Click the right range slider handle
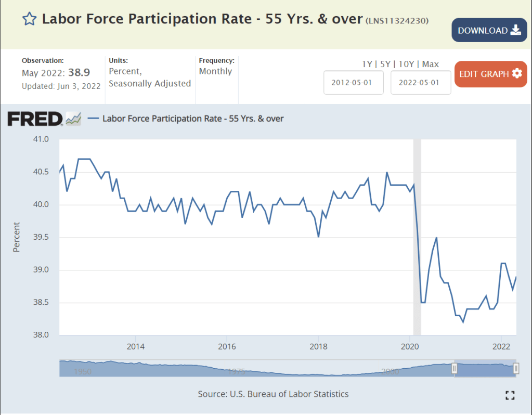Image resolution: width=532 pixels, height=415 pixels. click(x=516, y=368)
